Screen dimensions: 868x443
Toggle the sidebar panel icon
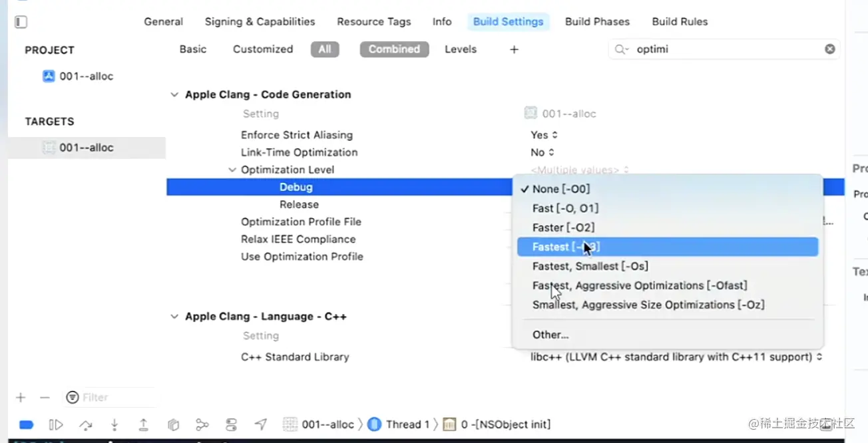coord(21,22)
